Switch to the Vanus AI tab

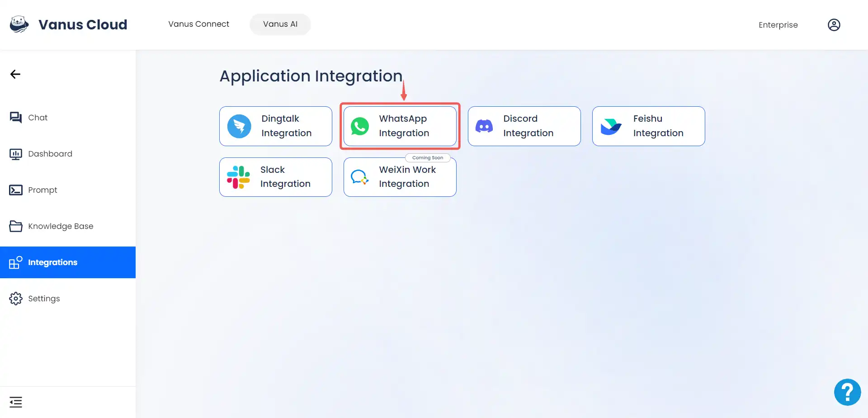280,24
